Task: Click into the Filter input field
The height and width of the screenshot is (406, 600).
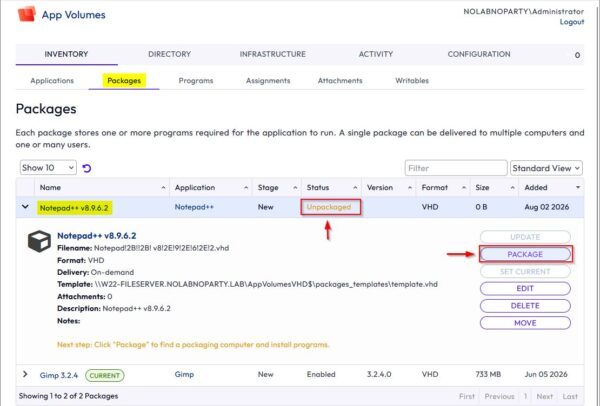Action: point(456,168)
